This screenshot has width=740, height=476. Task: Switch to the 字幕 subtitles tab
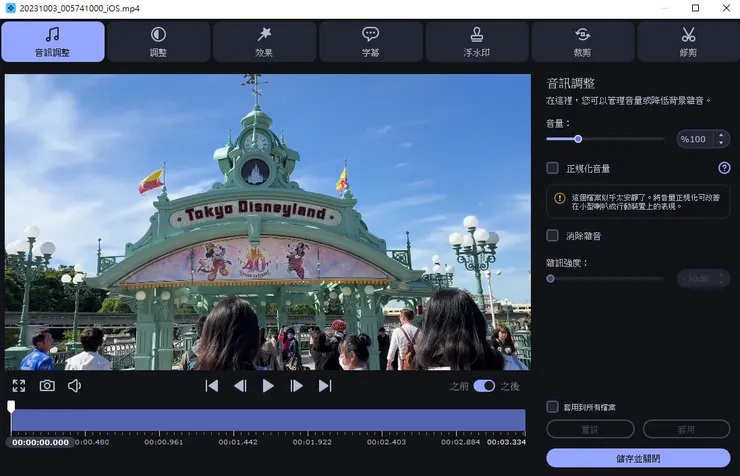click(370, 42)
